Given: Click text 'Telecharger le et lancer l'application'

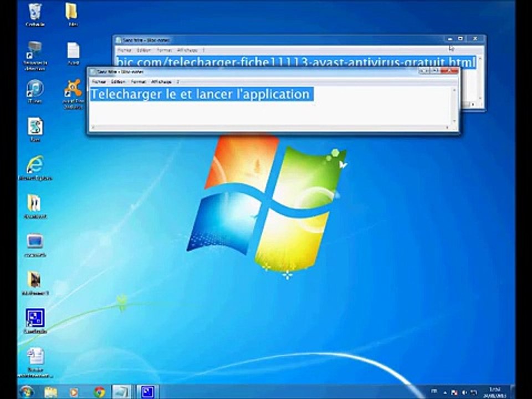Looking at the screenshot, I should [x=201, y=94].
